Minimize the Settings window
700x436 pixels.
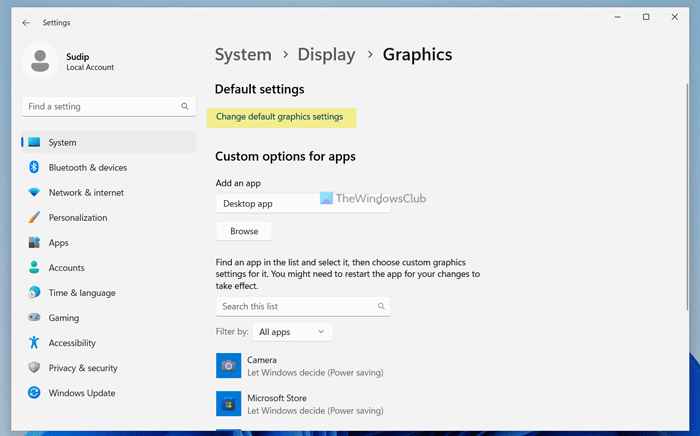[617, 17]
